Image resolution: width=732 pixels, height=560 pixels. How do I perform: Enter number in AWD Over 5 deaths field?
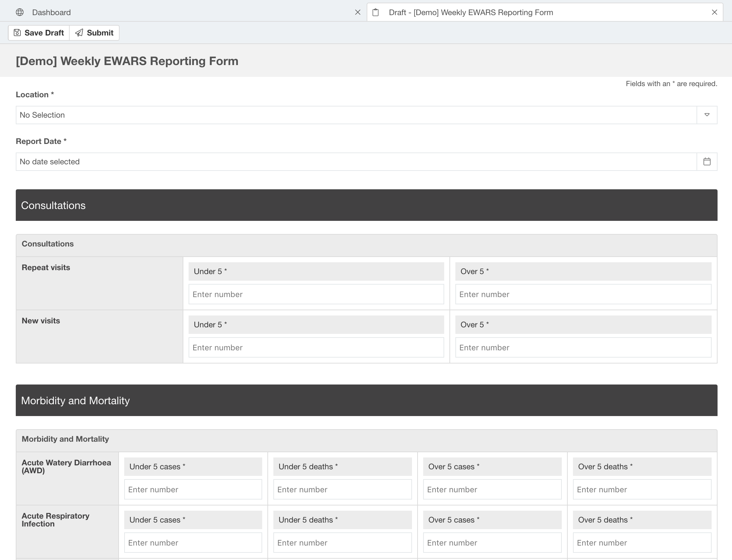click(641, 489)
